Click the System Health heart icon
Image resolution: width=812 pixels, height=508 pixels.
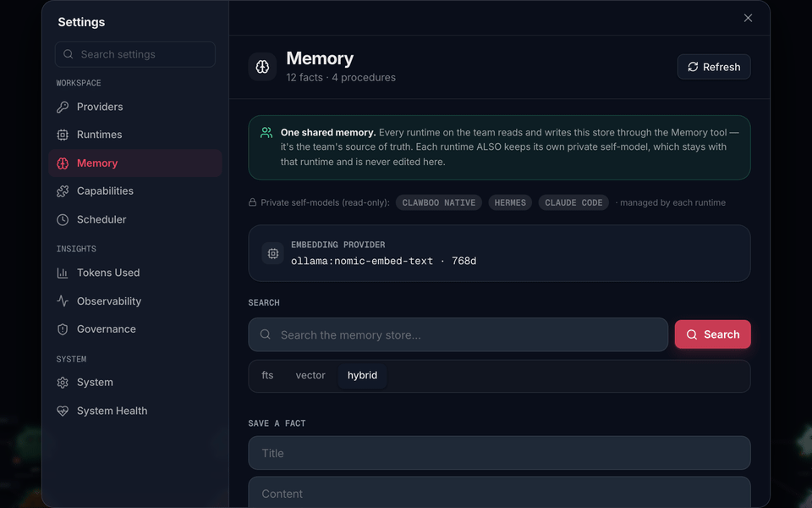pyautogui.click(x=62, y=411)
